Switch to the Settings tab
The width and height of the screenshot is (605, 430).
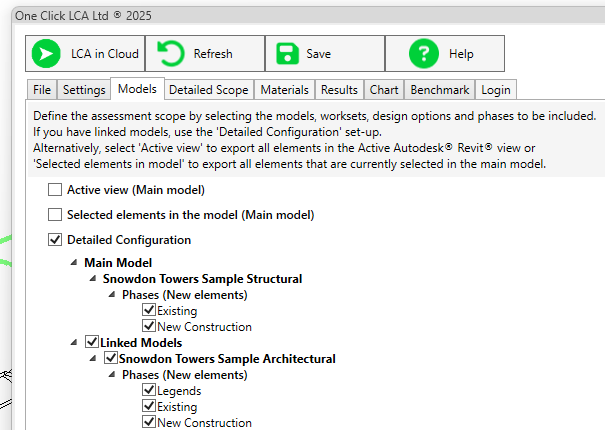point(84,90)
